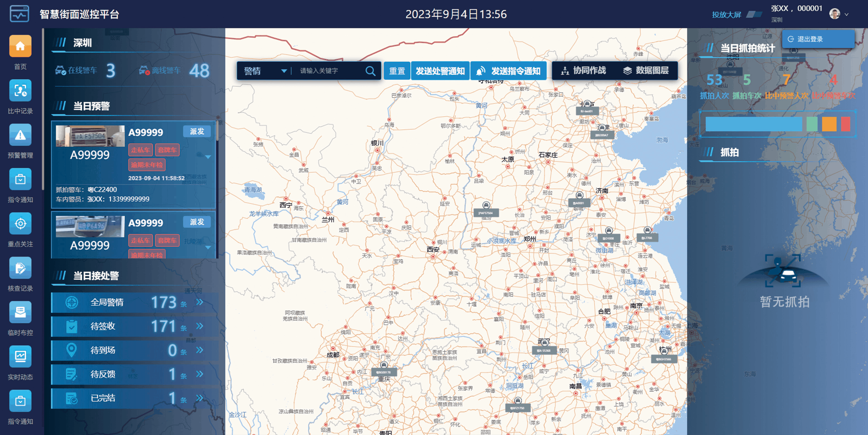Expand 全局警情 row arrows
868x435 pixels.
click(200, 302)
